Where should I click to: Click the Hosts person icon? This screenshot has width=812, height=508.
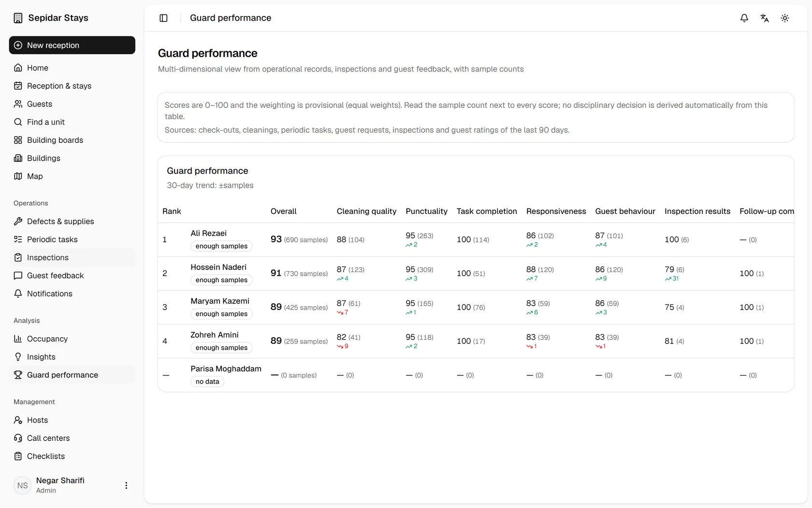pyautogui.click(x=18, y=420)
